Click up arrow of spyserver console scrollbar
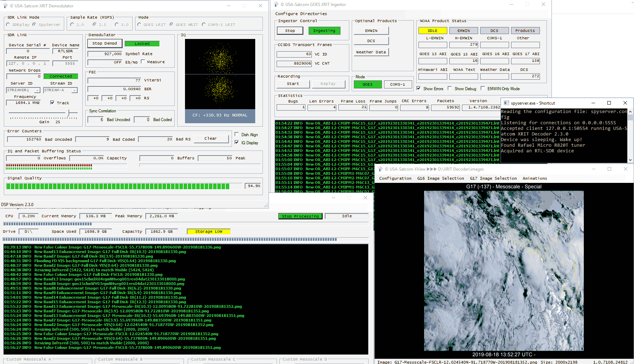Screen dimensions: 634x364 point(630,112)
